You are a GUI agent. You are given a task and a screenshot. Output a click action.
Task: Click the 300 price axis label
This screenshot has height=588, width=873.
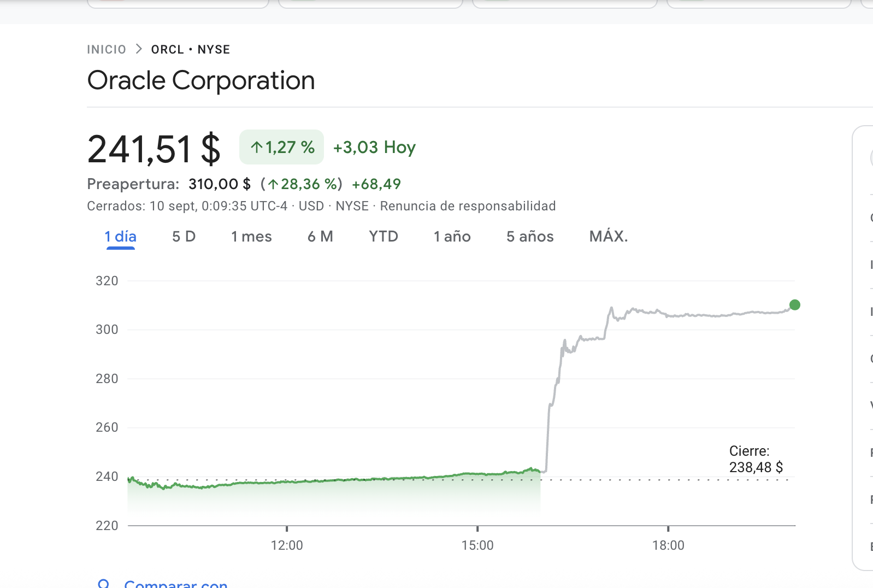(107, 330)
